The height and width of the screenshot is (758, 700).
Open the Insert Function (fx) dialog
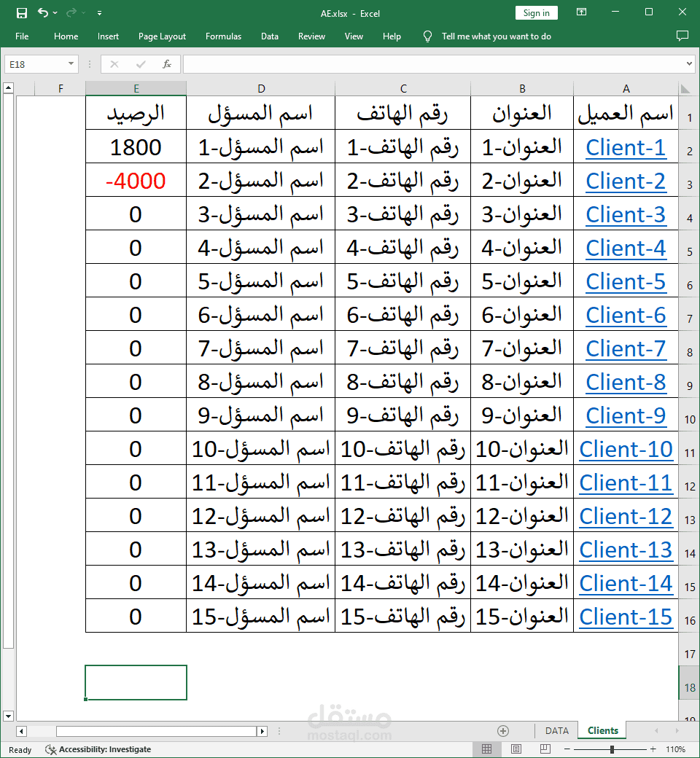(166, 63)
